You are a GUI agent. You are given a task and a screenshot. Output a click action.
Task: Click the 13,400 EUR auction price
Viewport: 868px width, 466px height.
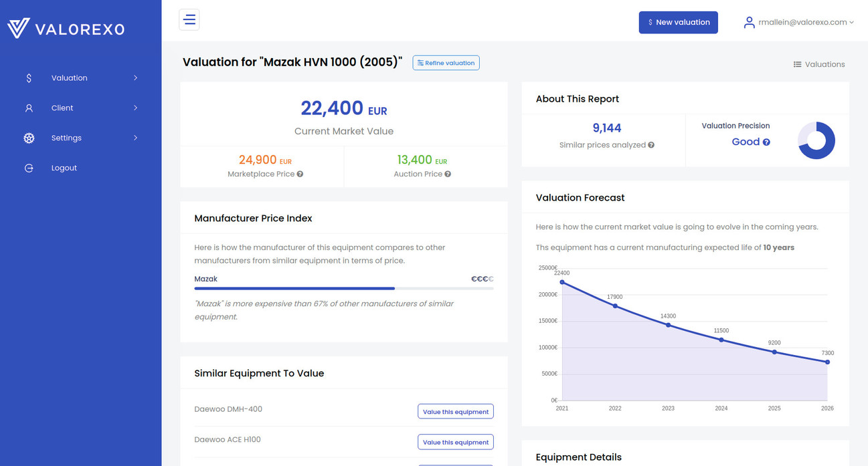tap(422, 160)
